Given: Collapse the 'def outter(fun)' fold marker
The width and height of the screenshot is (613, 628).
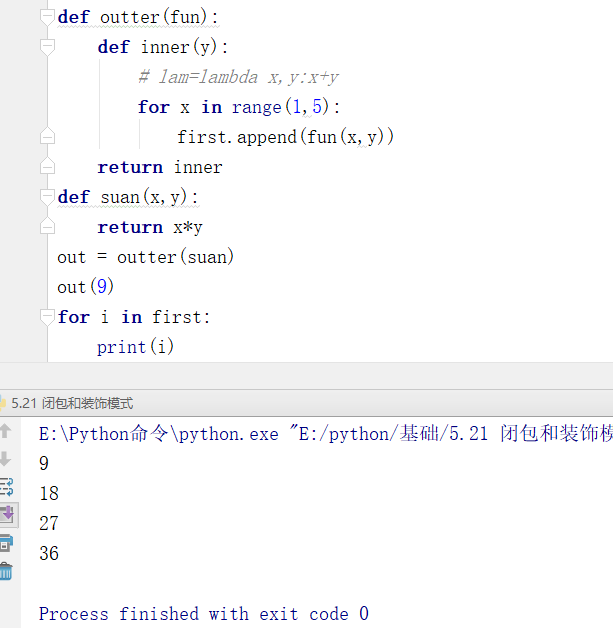Looking at the screenshot, I should 47,18.
